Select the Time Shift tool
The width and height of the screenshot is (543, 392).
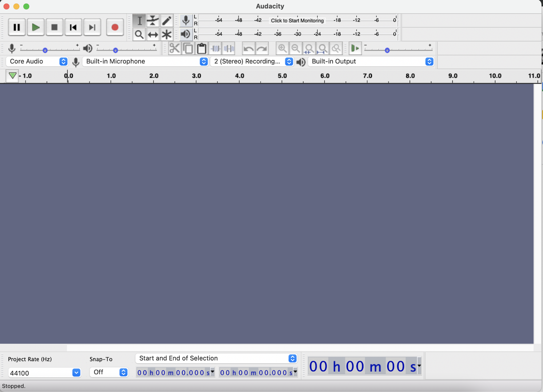click(153, 35)
